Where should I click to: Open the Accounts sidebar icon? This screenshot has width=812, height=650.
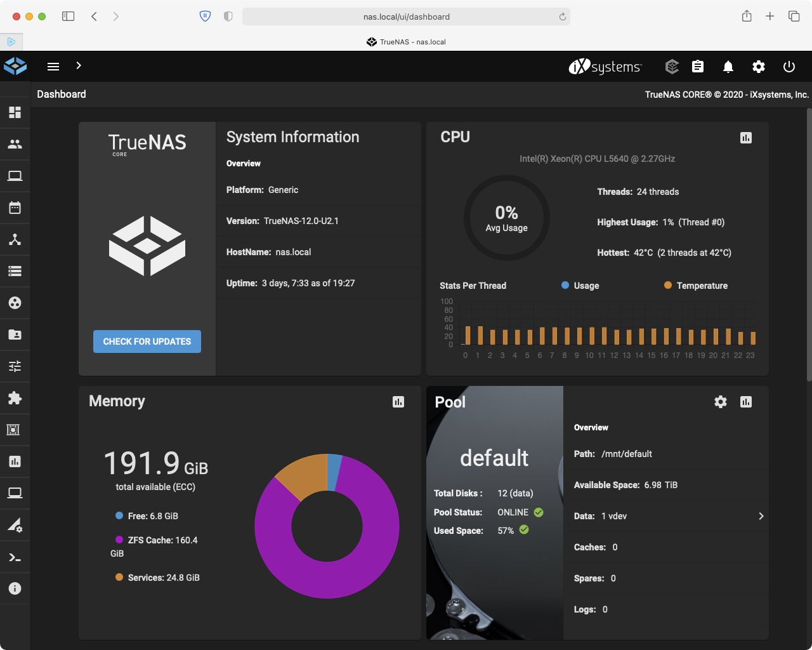click(15, 144)
